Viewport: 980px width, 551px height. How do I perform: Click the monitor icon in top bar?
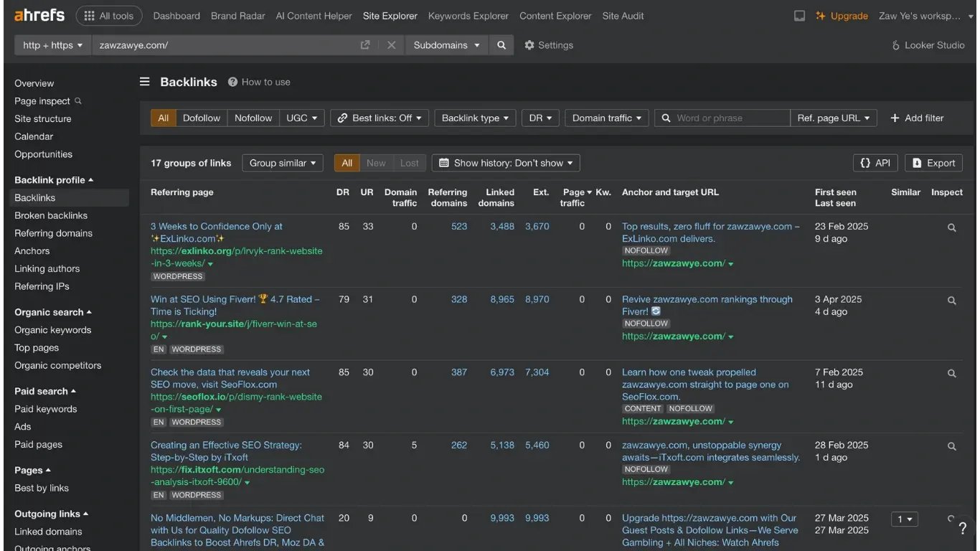[x=799, y=16]
